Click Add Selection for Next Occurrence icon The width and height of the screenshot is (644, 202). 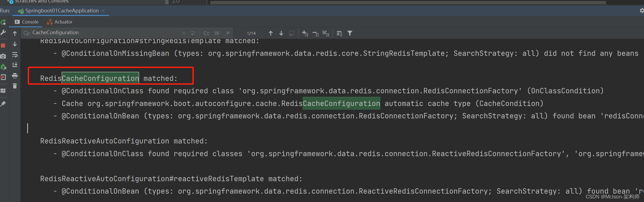(x=305, y=33)
